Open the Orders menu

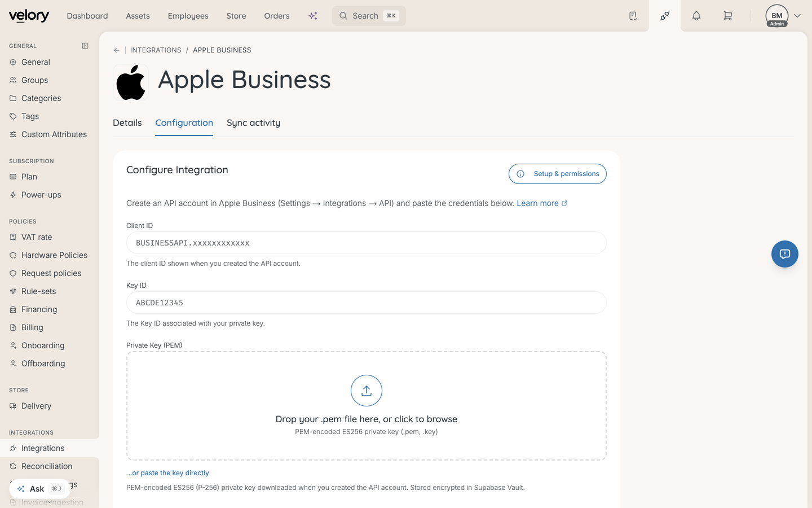click(x=277, y=16)
